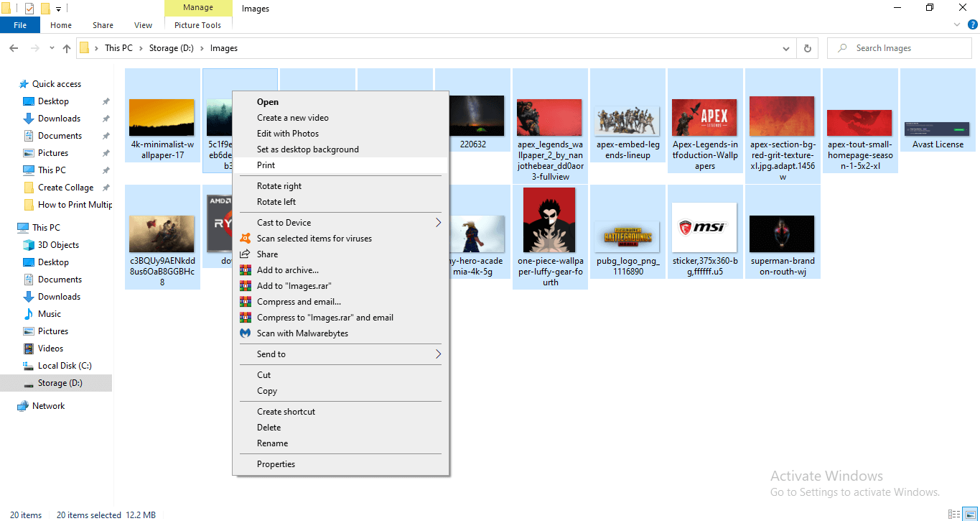Open recent locations dropdown arrow
Viewport: 980px width, 521px height.
[x=52, y=48]
